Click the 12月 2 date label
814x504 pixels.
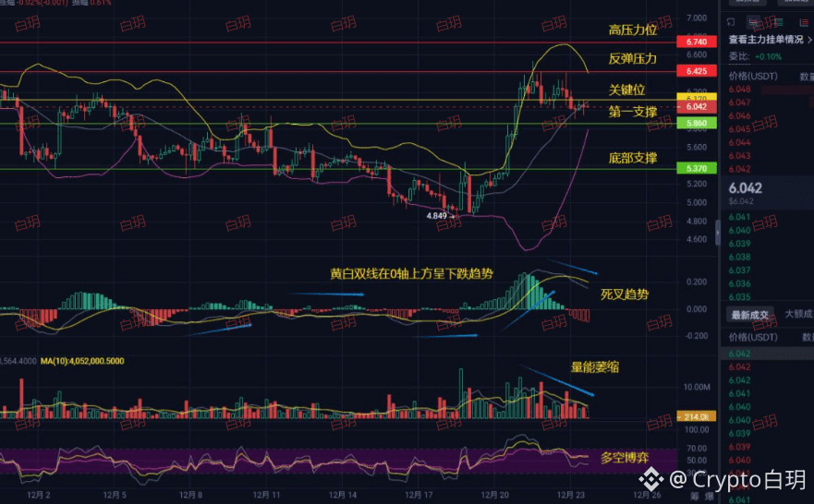[39, 495]
